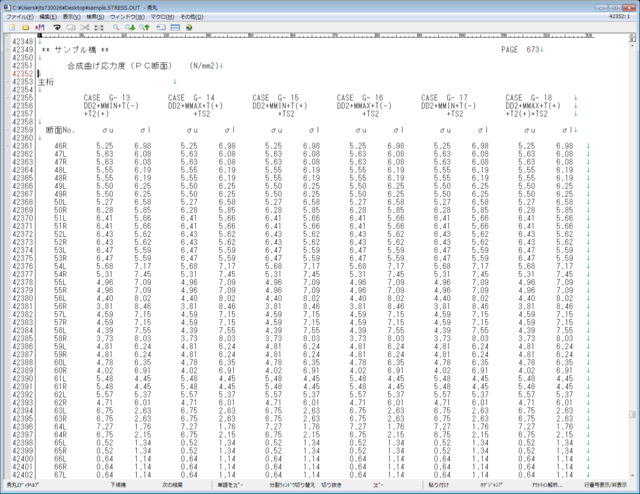The height and width of the screenshot is (494, 640).
Task: Open the 表示(V) menu
Action: tap(72, 17)
